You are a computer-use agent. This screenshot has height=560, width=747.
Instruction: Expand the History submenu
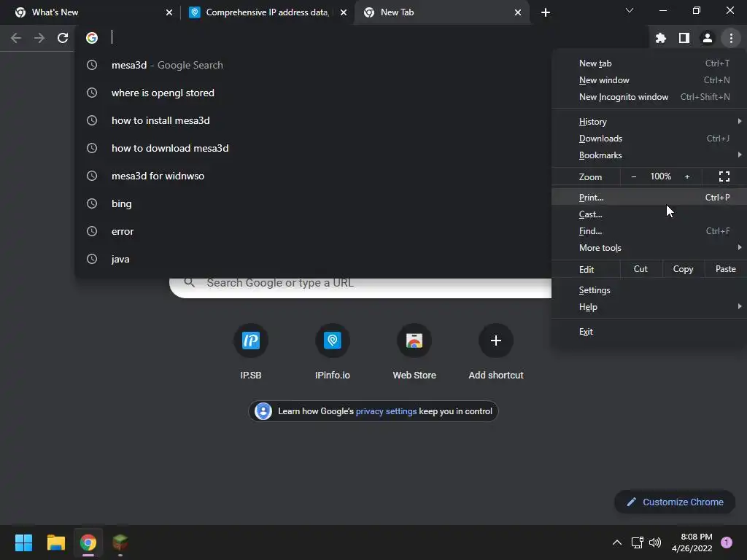[x=649, y=122]
